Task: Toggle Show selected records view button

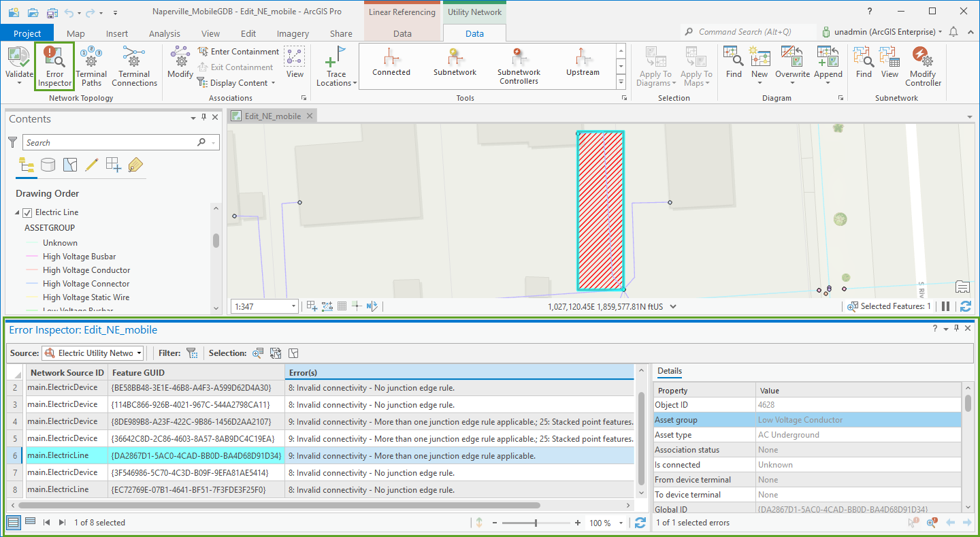Action: 30,522
